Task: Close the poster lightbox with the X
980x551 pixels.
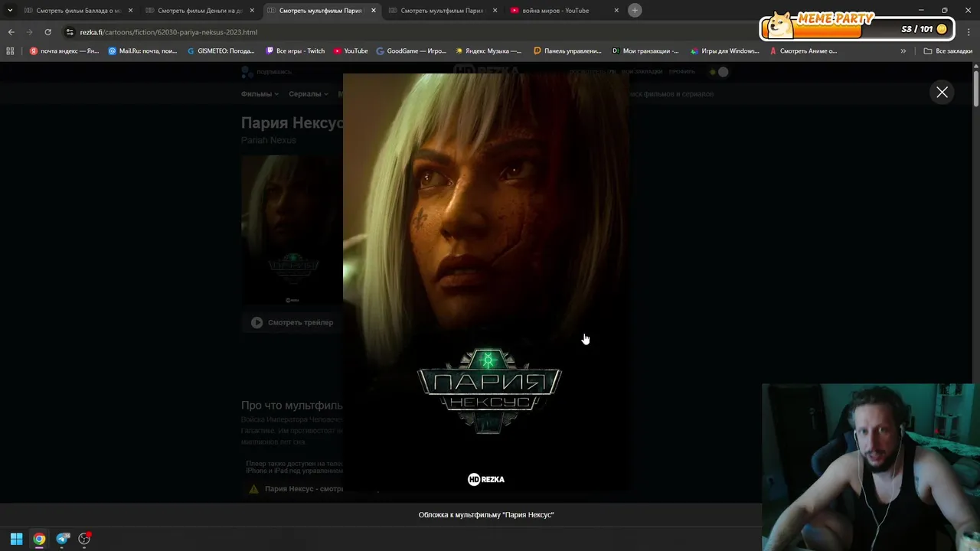Action: 942,93
